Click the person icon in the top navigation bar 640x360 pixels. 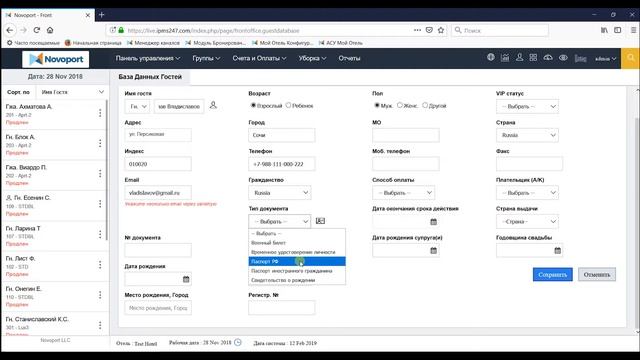pos(519,58)
